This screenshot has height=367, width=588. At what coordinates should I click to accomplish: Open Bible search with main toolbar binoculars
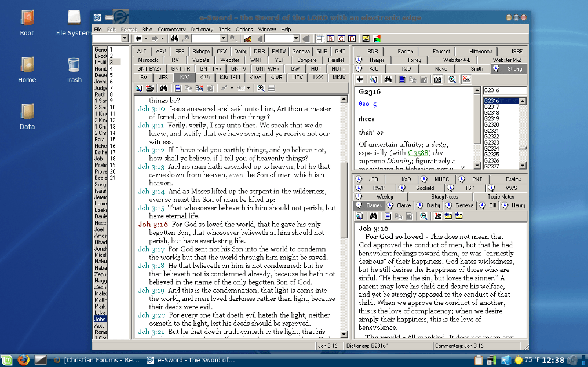[x=175, y=38]
